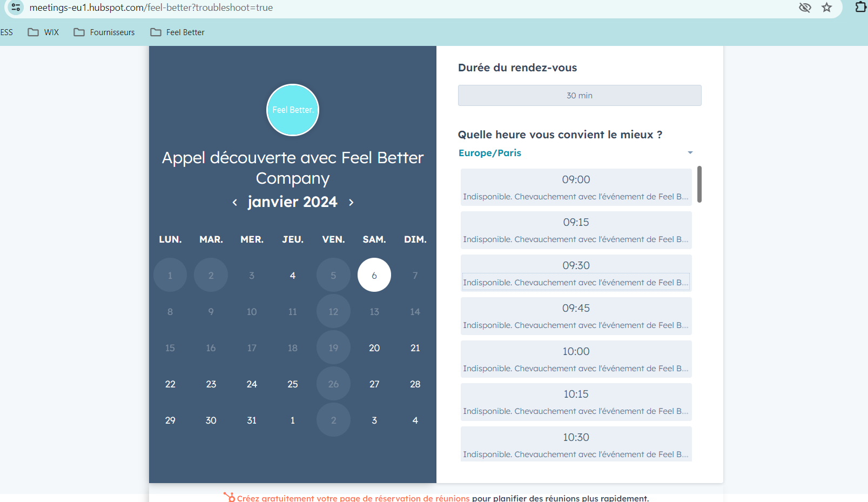The width and height of the screenshot is (868, 502).
Task: Select Tuesday 23 January on calendar
Action: point(211,384)
